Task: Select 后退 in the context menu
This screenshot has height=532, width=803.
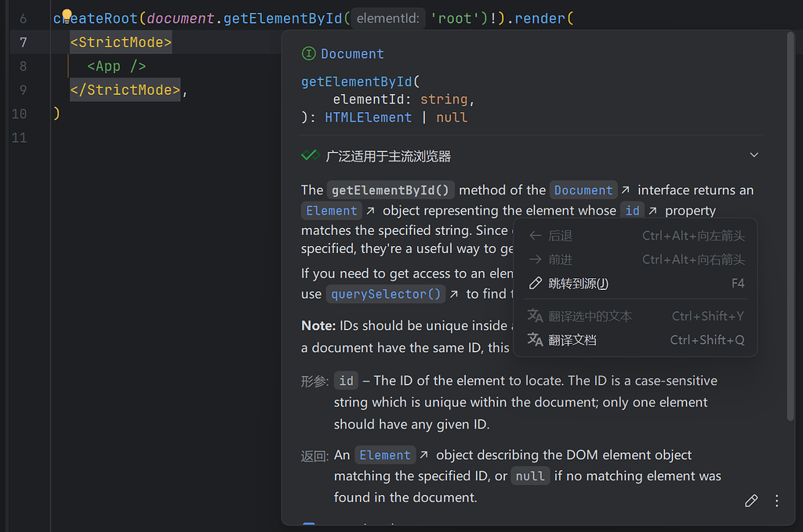Action: click(635, 236)
